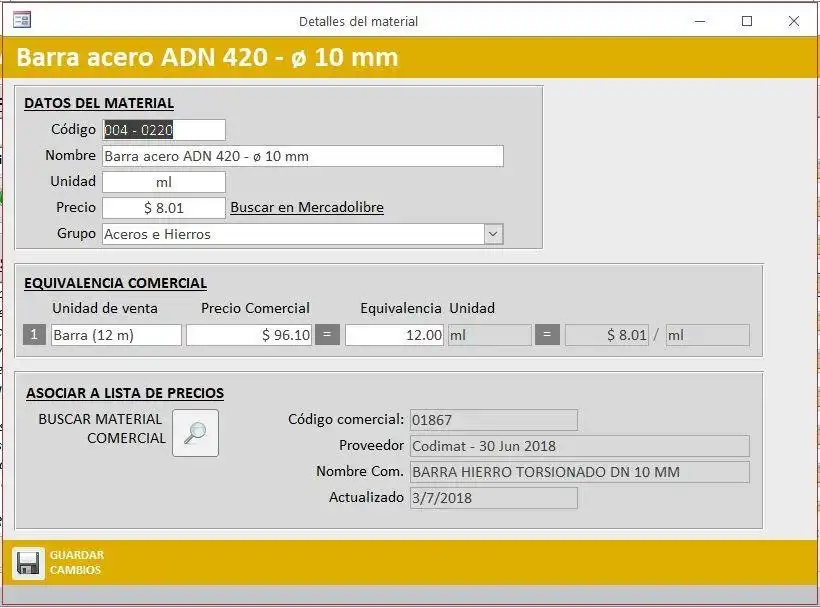Viewport: 820px width, 608px height.
Task: Click the Precio Comercial column label
Action: coord(255,308)
